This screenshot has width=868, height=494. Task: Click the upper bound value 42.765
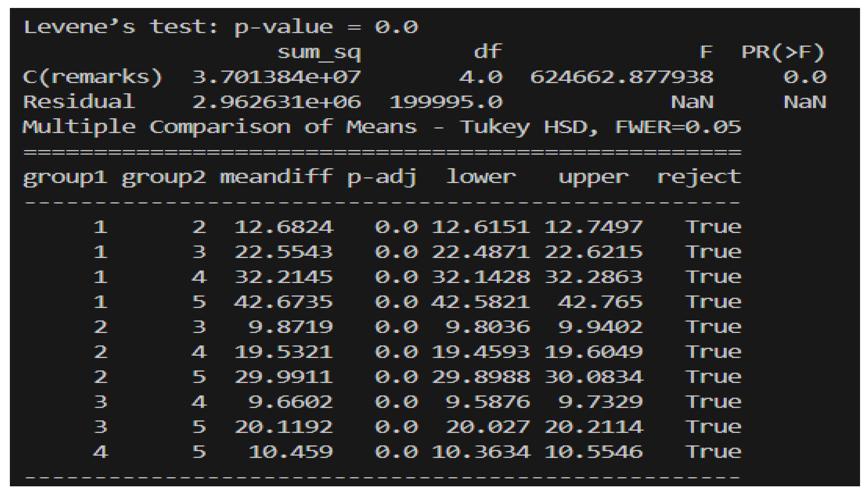coord(600,302)
